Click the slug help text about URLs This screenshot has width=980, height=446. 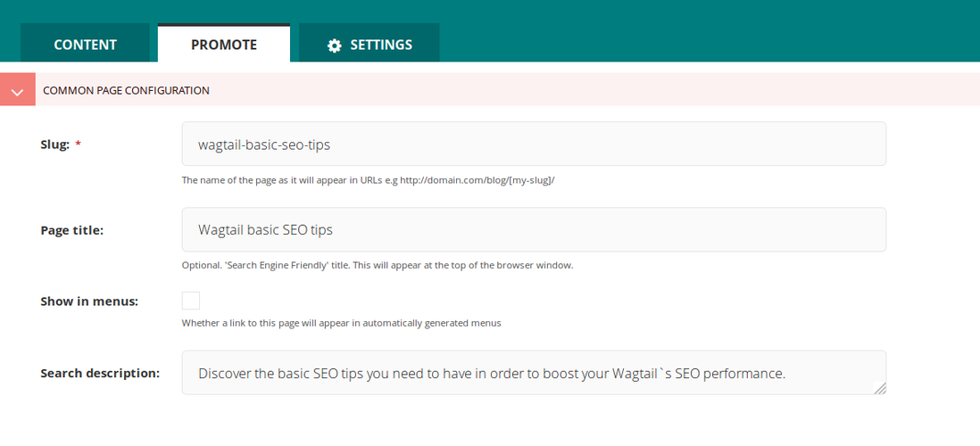pyautogui.click(x=368, y=180)
